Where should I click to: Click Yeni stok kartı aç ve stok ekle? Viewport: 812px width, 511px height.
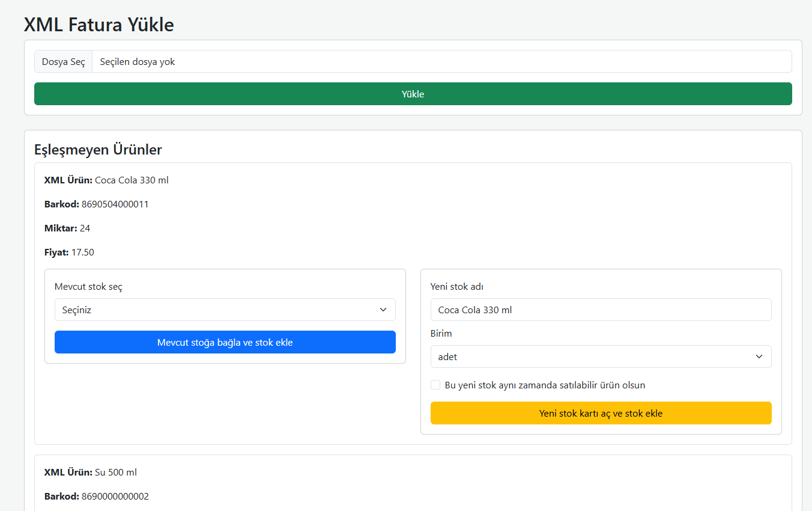click(x=601, y=413)
